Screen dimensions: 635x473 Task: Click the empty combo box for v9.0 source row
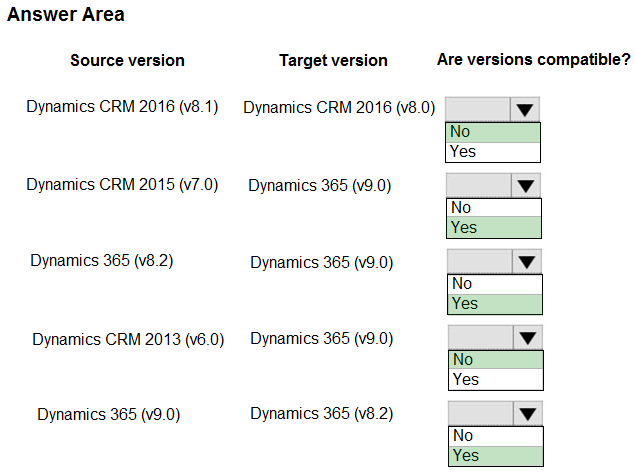(480, 413)
